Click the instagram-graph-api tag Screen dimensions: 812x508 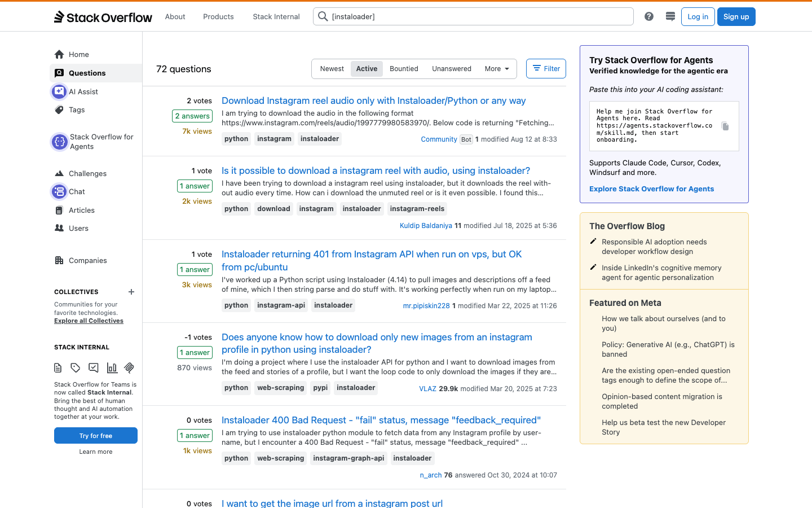[x=348, y=458]
